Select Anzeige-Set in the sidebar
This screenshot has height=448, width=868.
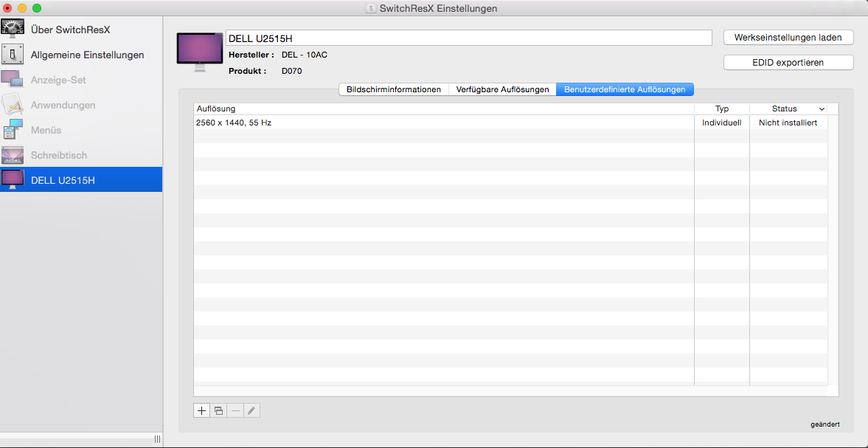[x=81, y=80]
